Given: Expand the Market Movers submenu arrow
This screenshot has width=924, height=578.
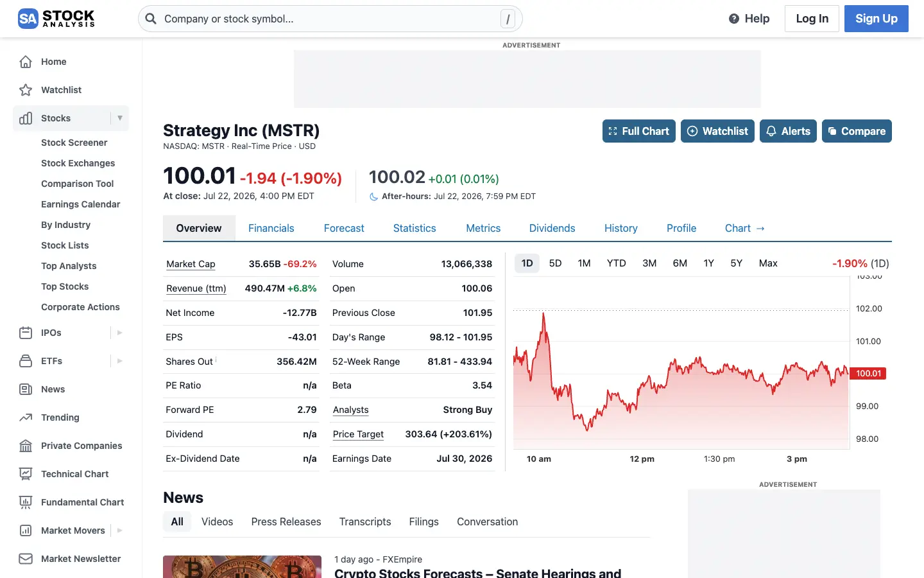Looking at the screenshot, I should 119,530.
